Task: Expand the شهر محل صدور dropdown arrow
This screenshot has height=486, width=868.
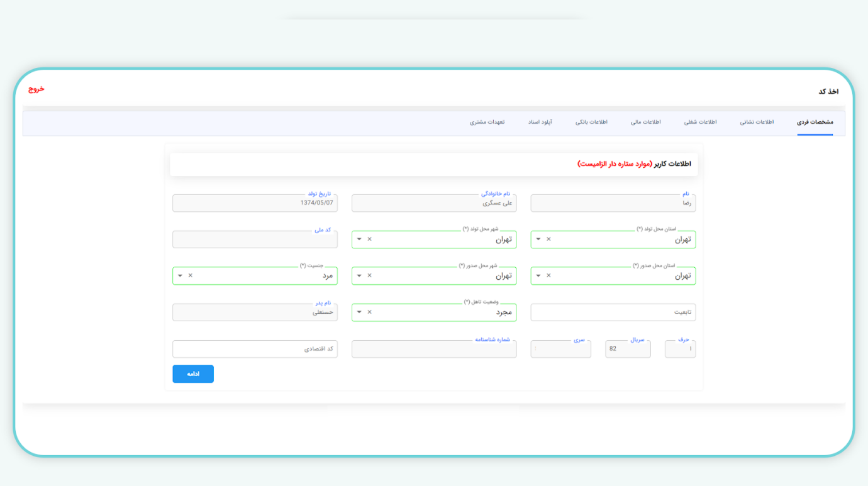Action: (x=359, y=276)
